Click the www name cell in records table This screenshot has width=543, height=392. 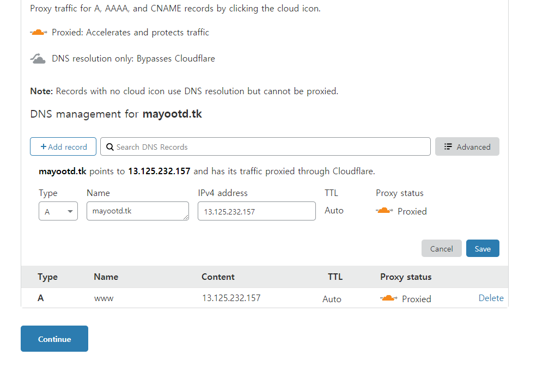point(104,298)
